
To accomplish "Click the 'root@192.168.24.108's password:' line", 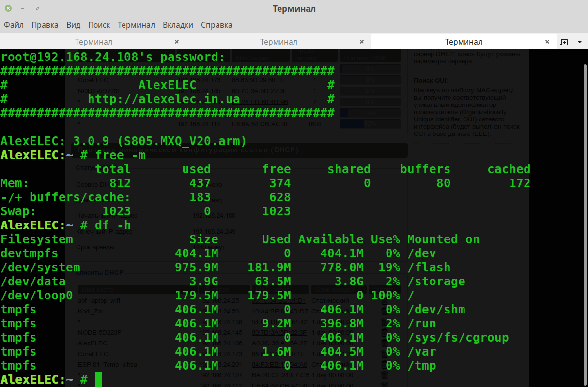I will (113, 57).
